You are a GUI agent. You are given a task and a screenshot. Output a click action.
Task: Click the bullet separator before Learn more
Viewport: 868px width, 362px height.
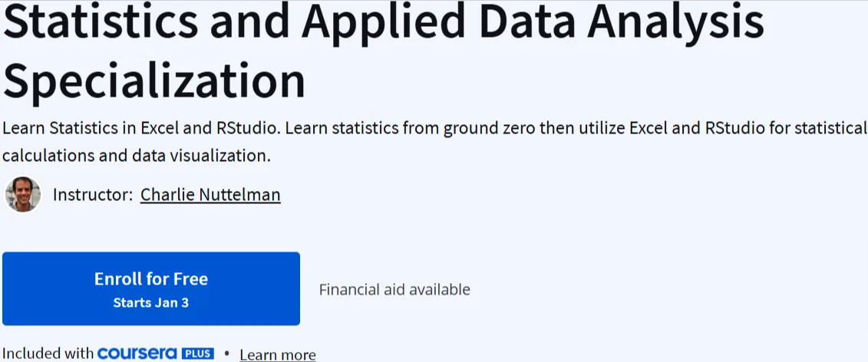pos(226,353)
